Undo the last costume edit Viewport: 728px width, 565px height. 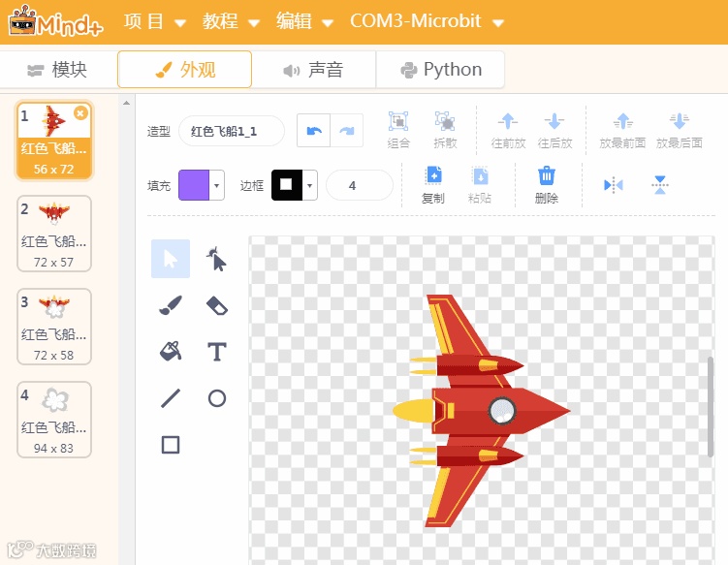pos(314,131)
